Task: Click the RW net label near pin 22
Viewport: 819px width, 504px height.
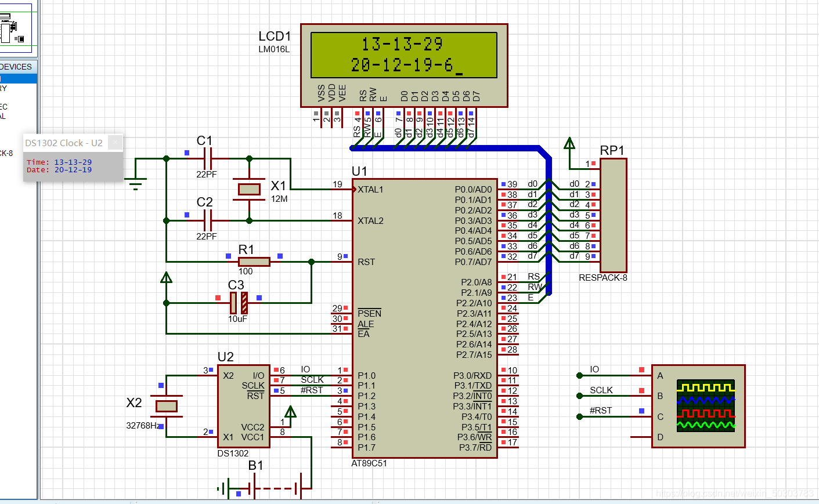Action: (535, 287)
